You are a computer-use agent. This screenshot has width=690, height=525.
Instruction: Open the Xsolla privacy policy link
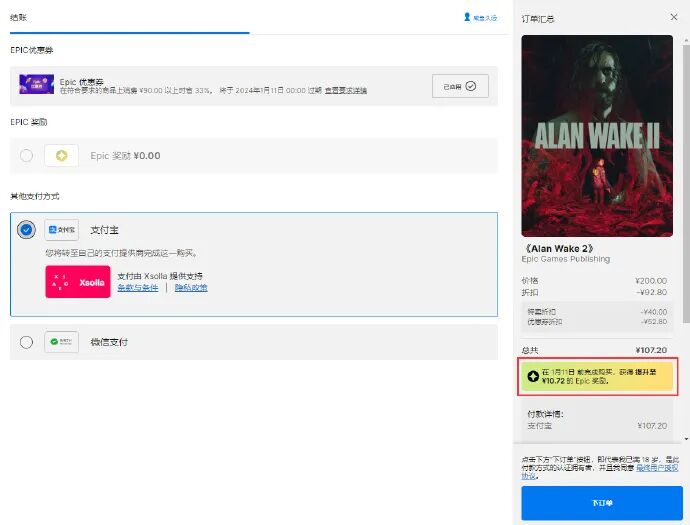tap(191, 287)
